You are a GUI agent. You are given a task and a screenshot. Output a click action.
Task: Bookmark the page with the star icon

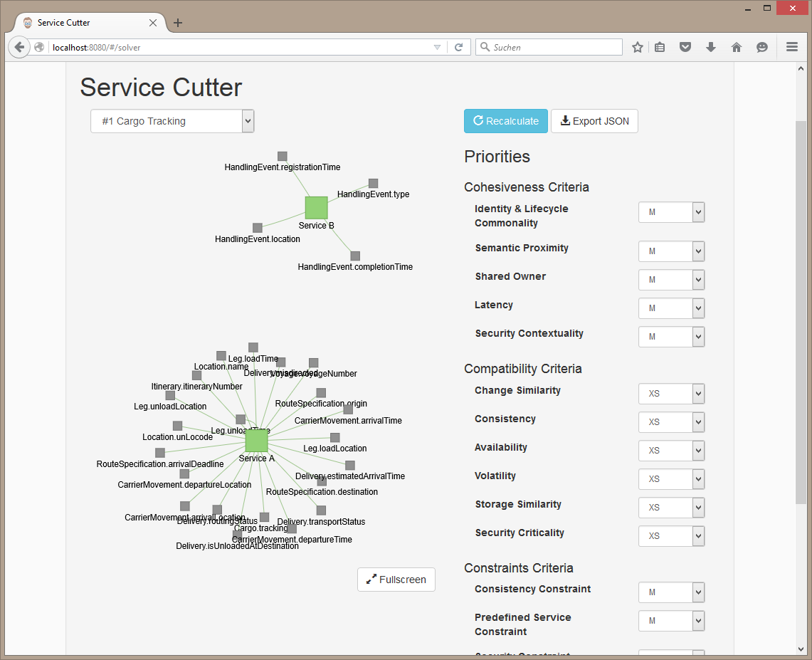637,47
